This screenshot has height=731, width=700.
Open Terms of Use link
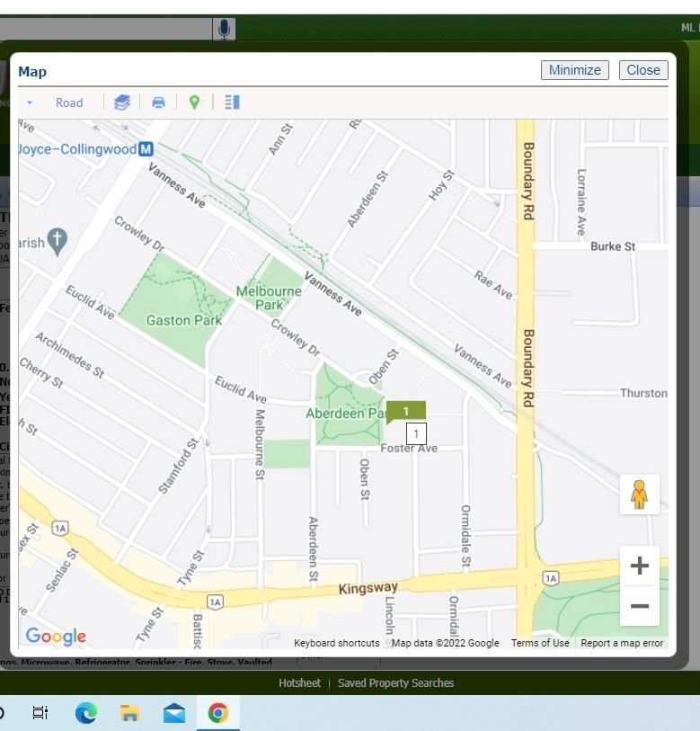540,643
